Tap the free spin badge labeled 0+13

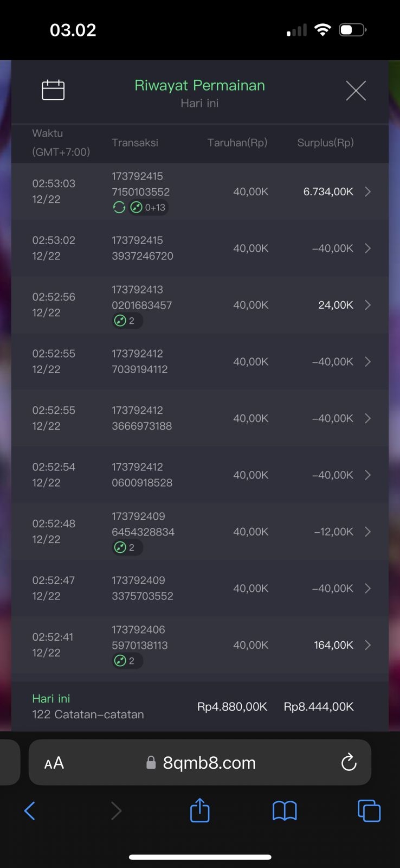[149, 207]
